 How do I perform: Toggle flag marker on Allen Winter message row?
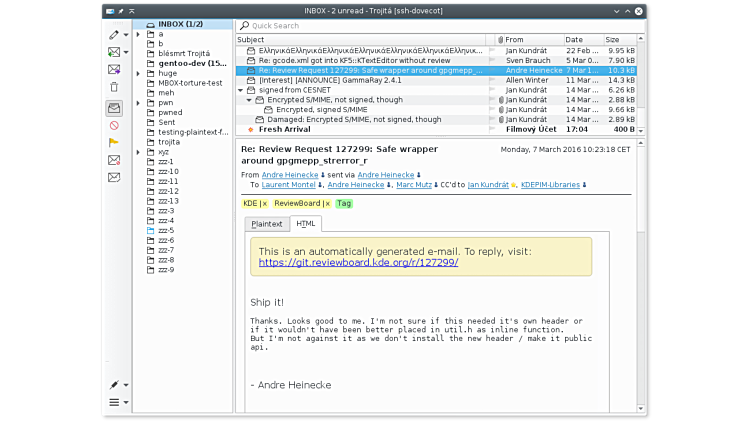[x=490, y=80]
